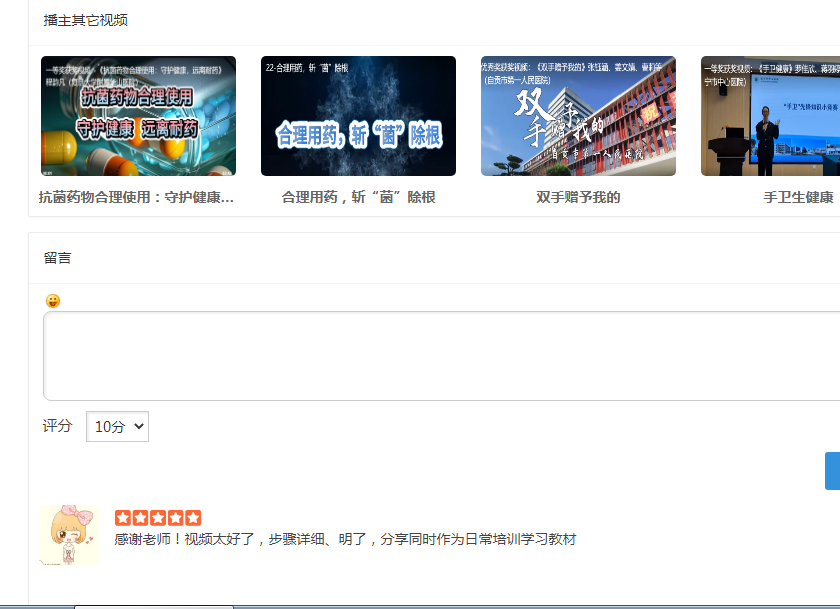
Task: Open the 合理用药 斩菌除根 video thumbnail
Action: [x=358, y=116]
